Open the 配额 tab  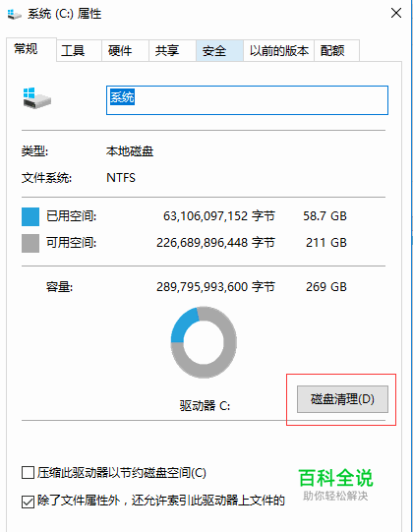point(336,51)
